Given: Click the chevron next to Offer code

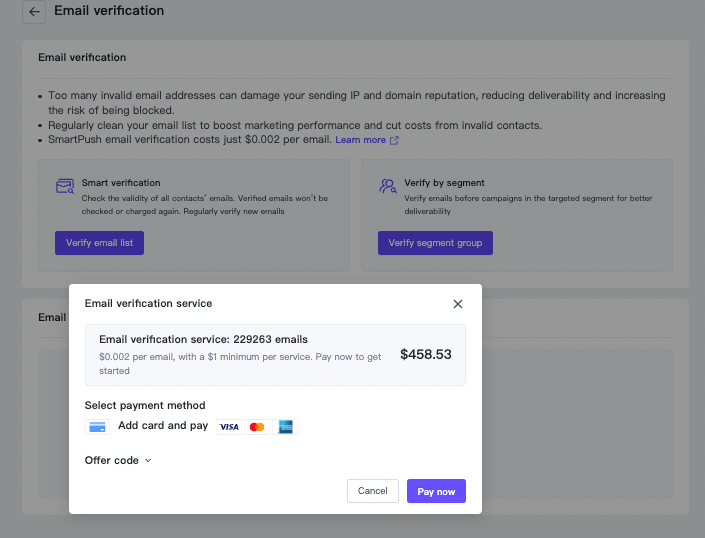Looking at the screenshot, I should coord(148,460).
